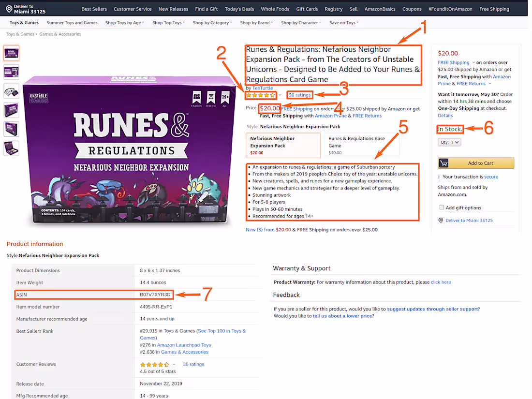
Task: Select the Shop Toys by Age menu
Action: tap(124, 22)
